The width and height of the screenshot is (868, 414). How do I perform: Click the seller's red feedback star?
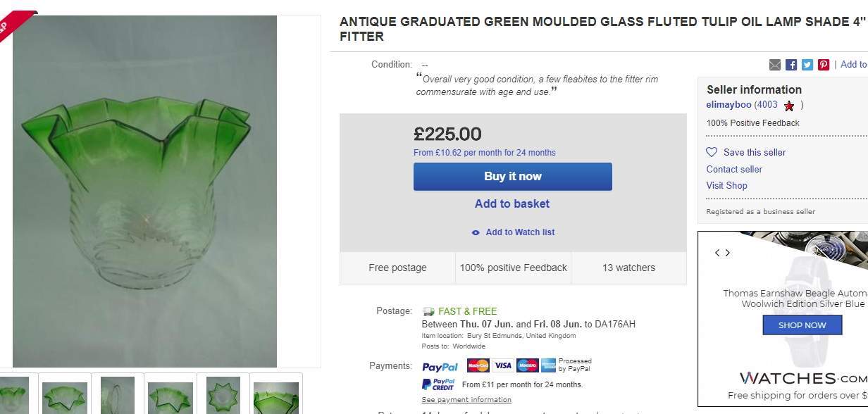click(789, 106)
